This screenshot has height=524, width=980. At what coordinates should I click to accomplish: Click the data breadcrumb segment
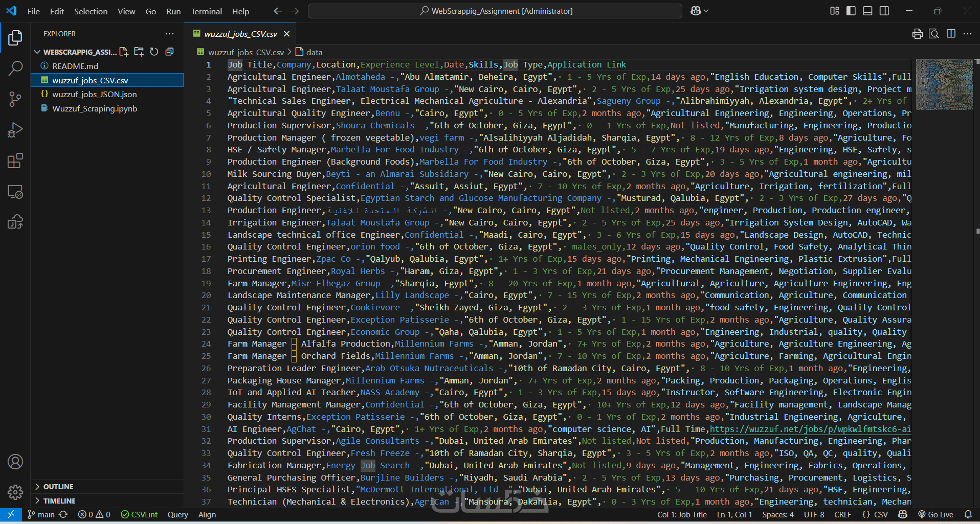pyautogui.click(x=309, y=52)
